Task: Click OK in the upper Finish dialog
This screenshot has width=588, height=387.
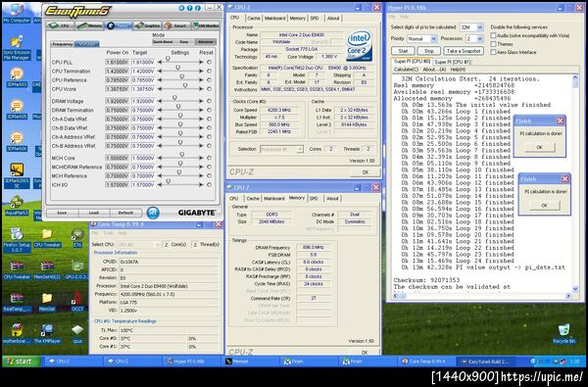Action: point(540,147)
